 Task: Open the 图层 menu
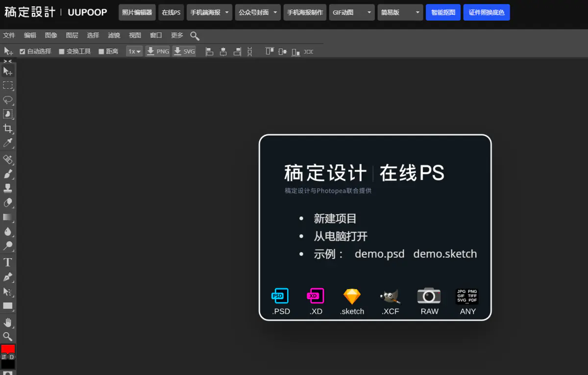[x=72, y=35]
